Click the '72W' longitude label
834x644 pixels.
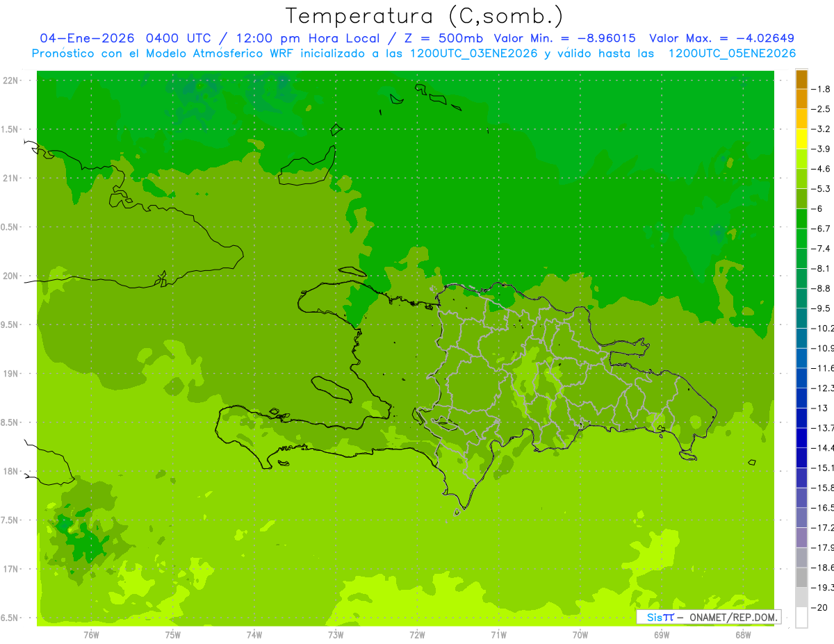coord(417,635)
